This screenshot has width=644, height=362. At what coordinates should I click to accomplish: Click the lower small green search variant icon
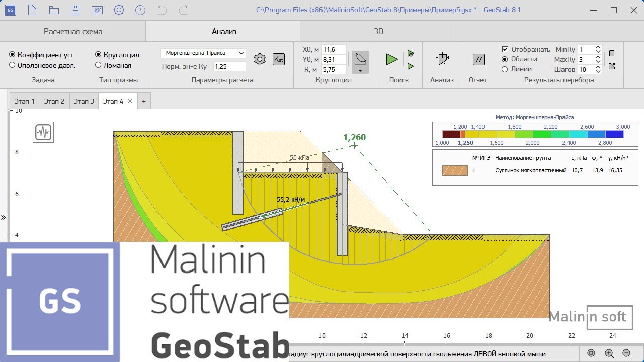(411, 66)
